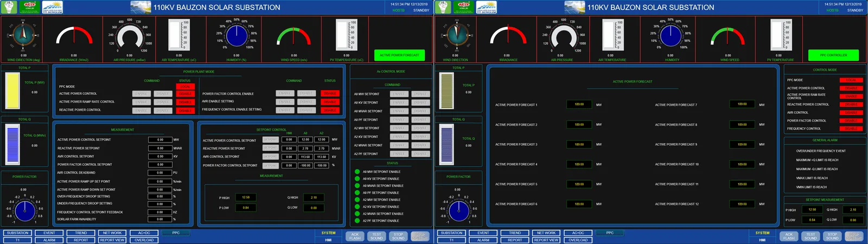Open REPORT VIEW page on right display

[x=546, y=240]
